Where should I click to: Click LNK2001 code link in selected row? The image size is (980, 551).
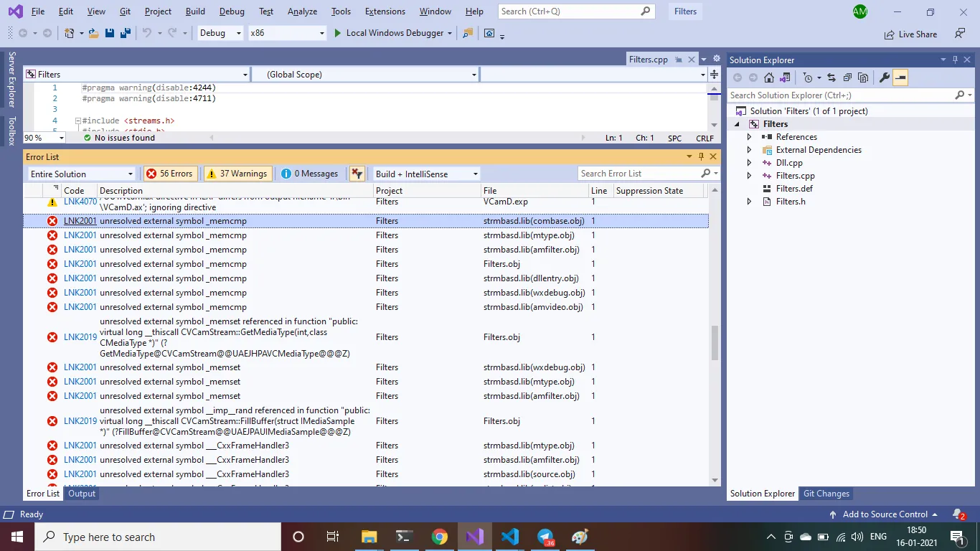click(80, 221)
